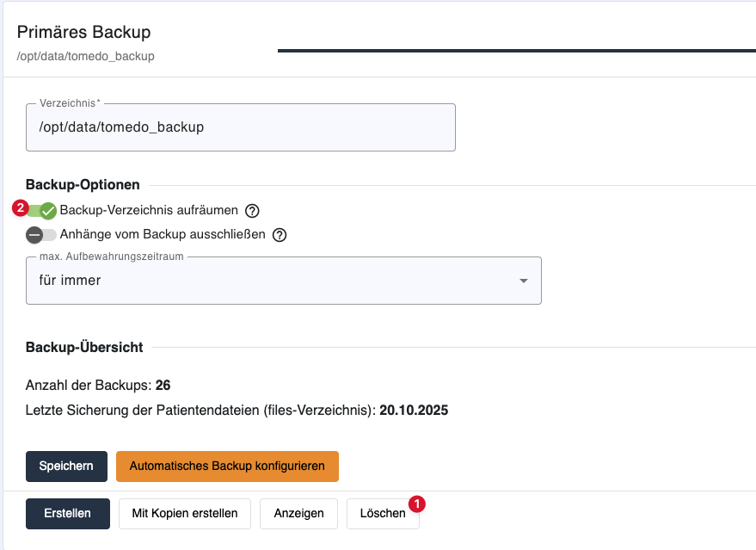The width and height of the screenshot is (756, 550).
Task: Click the Primäres Backup heading
Action: point(83,33)
